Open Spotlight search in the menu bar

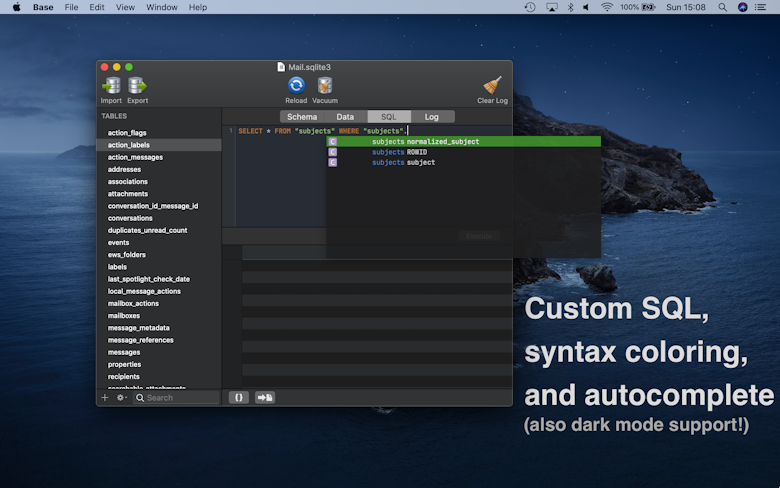tap(722, 7)
